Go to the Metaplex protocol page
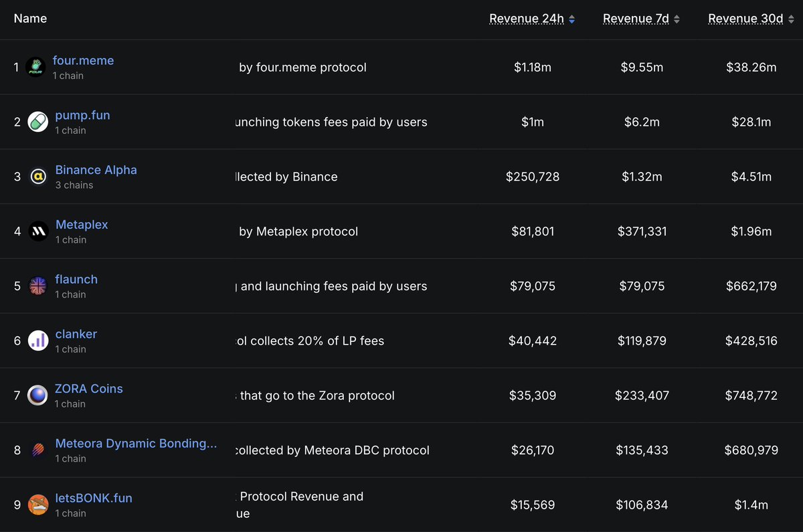This screenshot has height=532, width=803. pos(82,225)
